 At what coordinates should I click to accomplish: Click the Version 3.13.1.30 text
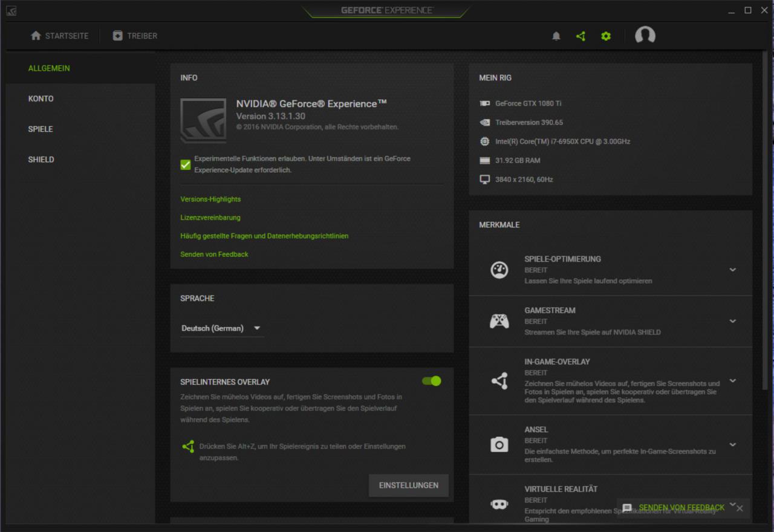click(270, 116)
